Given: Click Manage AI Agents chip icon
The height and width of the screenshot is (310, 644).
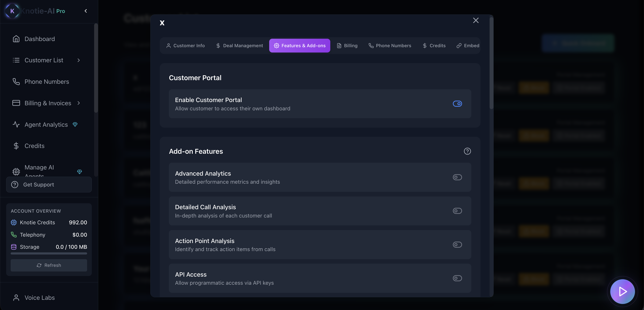Looking at the screenshot, I should click(x=16, y=172).
